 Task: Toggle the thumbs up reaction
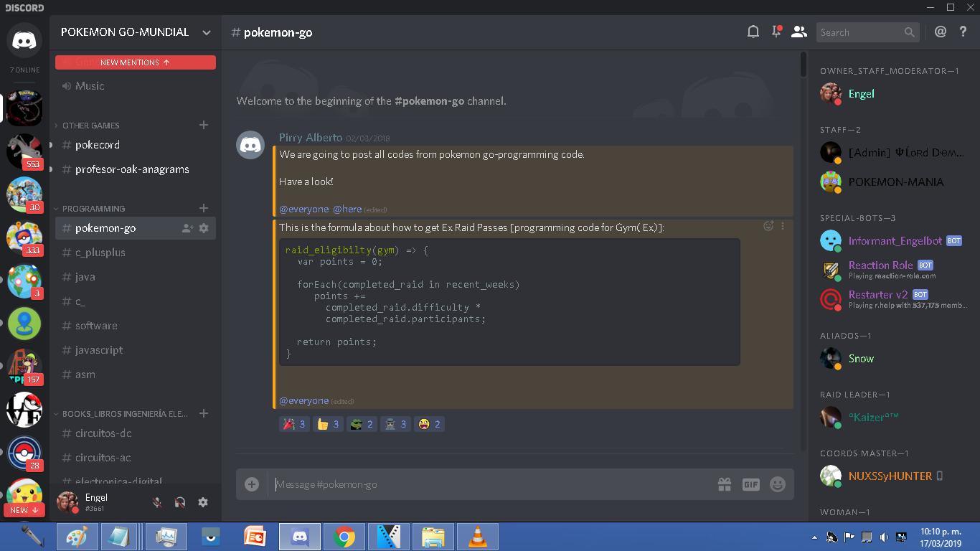pyautogui.click(x=329, y=424)
